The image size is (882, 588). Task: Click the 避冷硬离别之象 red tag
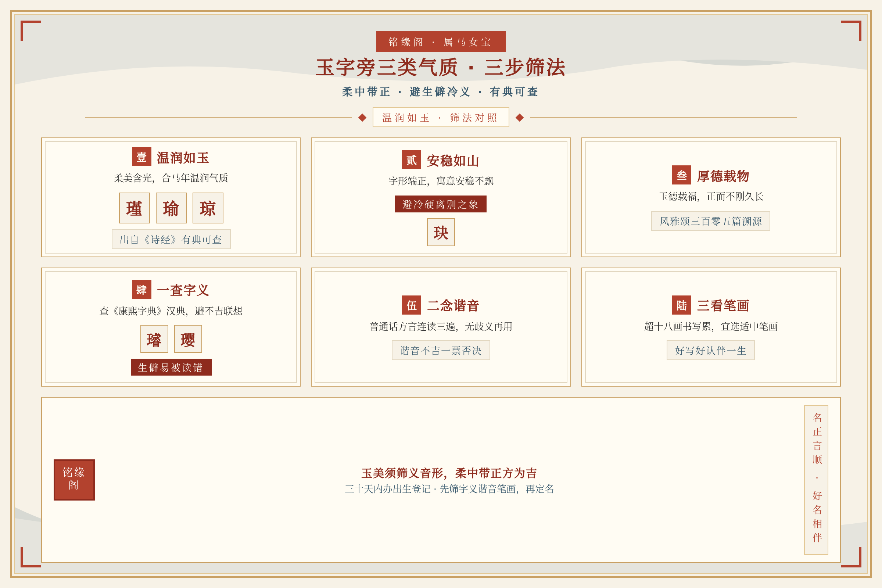(x=441, y=204)
